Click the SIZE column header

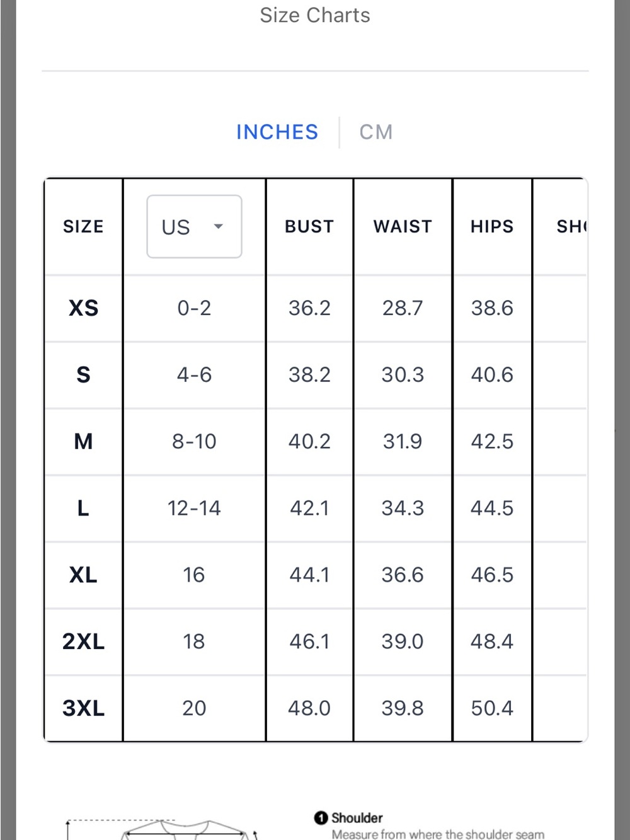point(83,226)
